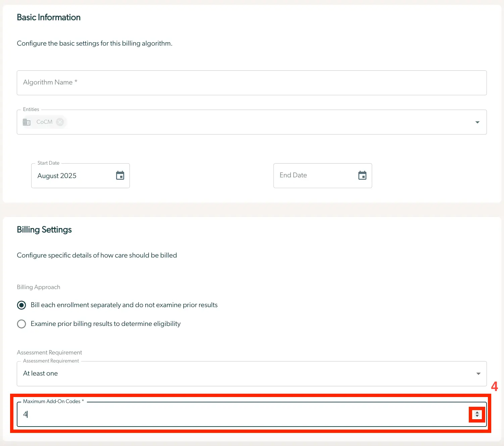Open the End Date calendar picker
Image resolution: width=504 pixels, height=446 pixels.
[x=362, y=175]
